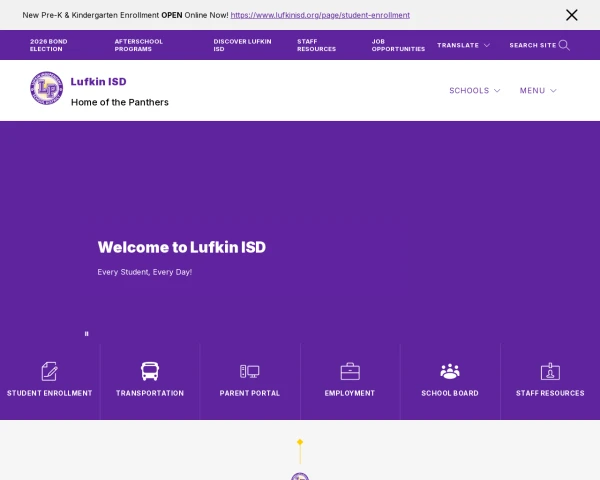Go to Afterschool Programs
Screen dimensions: 600x480
tap(139, 45)
